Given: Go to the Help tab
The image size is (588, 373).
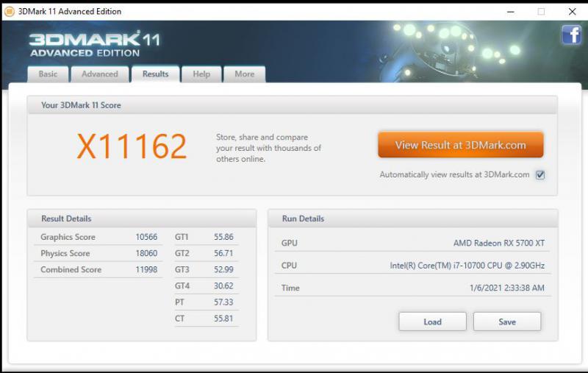Looking at the screenshot, I should [x=201, y=74].
